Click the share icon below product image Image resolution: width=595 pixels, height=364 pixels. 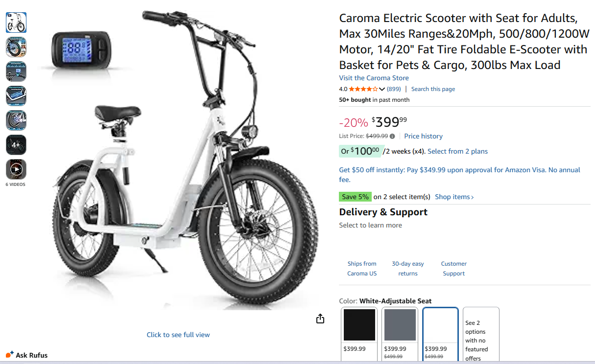pyautogui.click(x=320, y=319)
